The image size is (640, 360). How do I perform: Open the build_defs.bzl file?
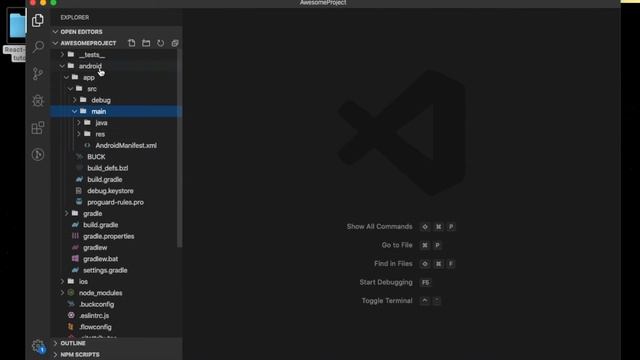pyautogui.click(x=107, y=168)
